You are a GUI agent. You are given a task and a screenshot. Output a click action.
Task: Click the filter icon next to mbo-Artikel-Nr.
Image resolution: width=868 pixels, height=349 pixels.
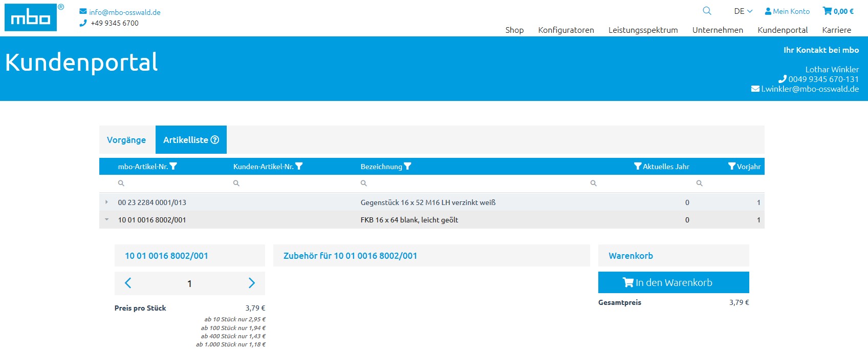173,166
